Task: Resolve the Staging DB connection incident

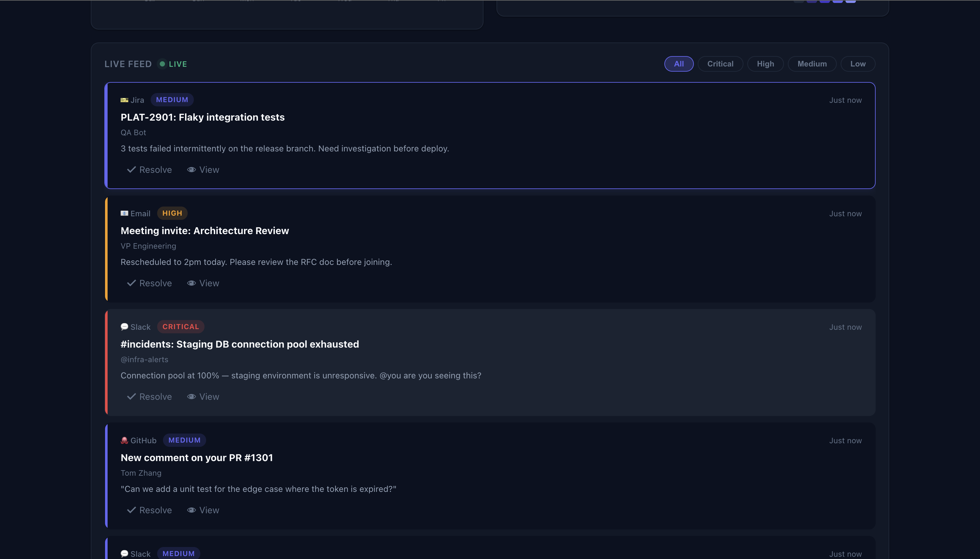Action: [149, 397]
